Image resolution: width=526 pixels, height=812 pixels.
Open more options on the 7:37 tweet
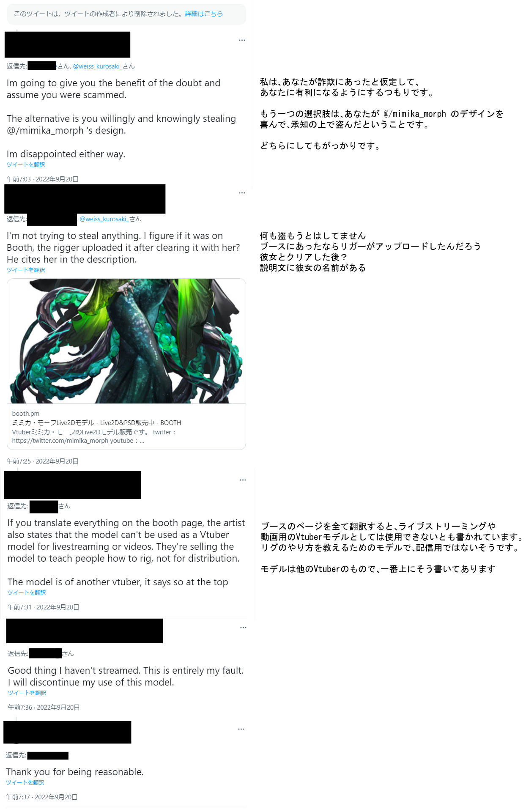(241, 729)
